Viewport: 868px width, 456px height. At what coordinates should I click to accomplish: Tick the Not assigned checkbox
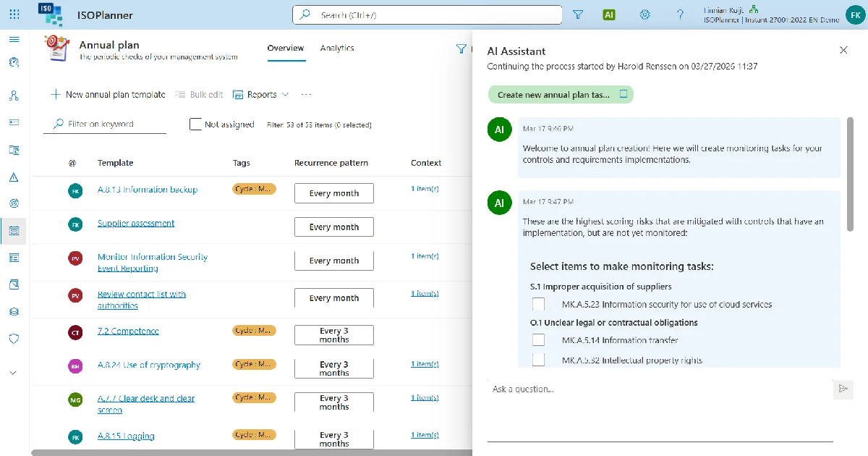tap(195, 124)
